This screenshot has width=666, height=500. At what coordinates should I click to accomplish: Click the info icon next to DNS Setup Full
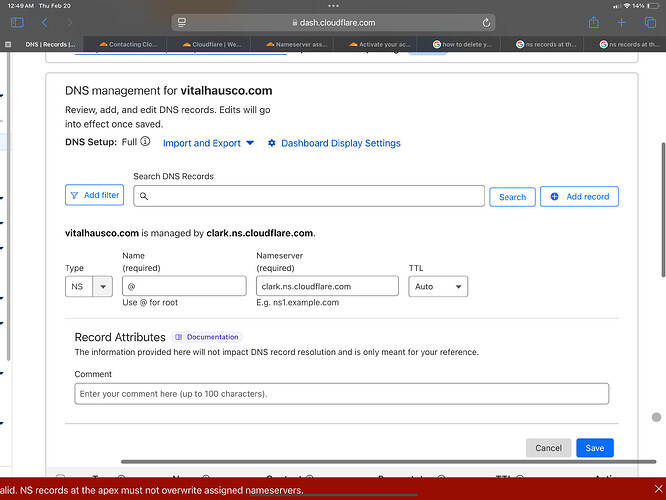(x=145, y=141)
